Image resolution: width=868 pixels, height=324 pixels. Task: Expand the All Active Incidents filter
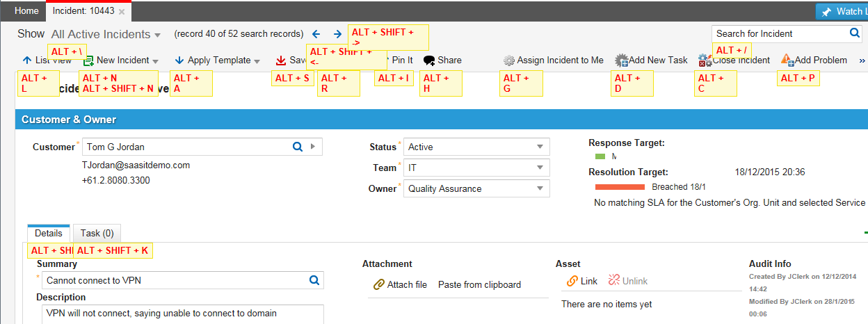(x=106, y=34)
